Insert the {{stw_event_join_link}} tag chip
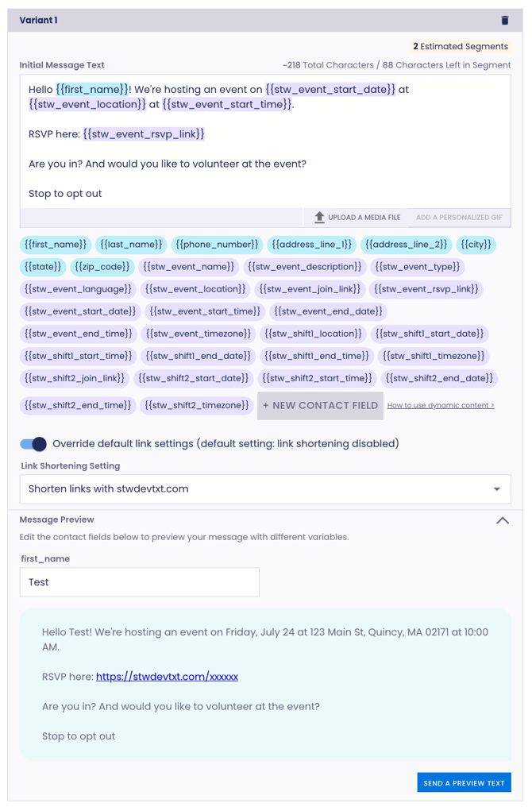 310,289
